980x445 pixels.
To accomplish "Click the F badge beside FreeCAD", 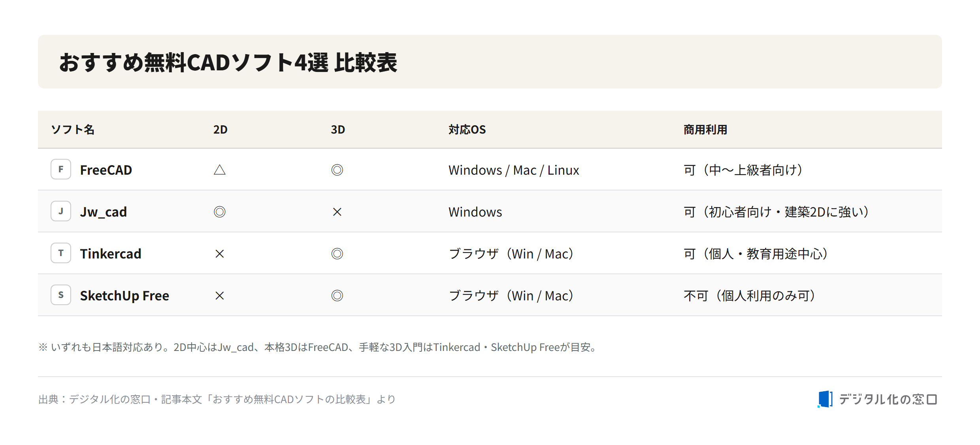I will tap(61, 170).
